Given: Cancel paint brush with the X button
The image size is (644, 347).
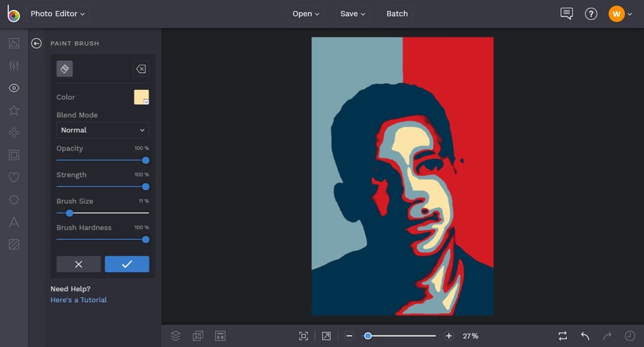Looking at the screenshot, I should tap(78, 264).
